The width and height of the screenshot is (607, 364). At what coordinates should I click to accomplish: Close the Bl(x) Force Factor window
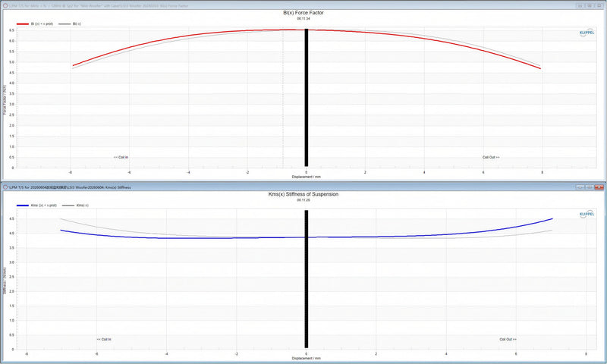pyautogui.click(x=599, y=6)
